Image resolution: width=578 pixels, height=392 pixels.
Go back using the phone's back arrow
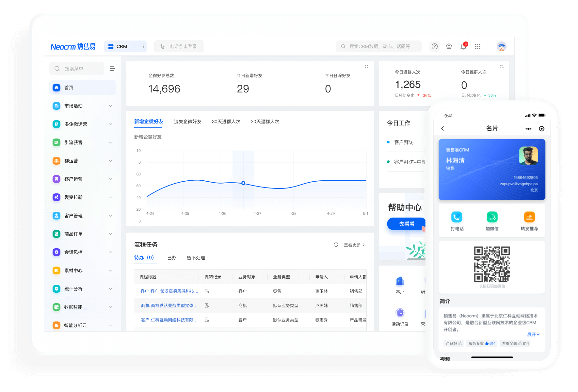pyautogui.click(x=442, y=128)
